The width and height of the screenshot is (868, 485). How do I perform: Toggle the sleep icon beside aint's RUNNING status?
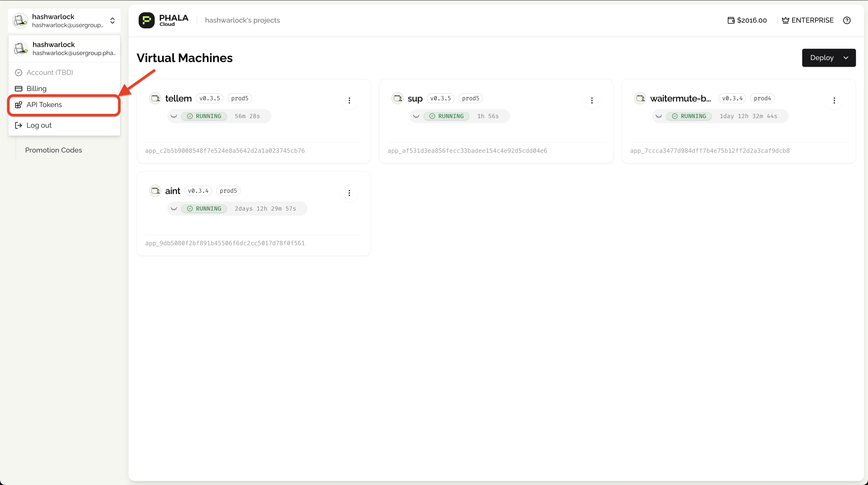coord(174,208)
